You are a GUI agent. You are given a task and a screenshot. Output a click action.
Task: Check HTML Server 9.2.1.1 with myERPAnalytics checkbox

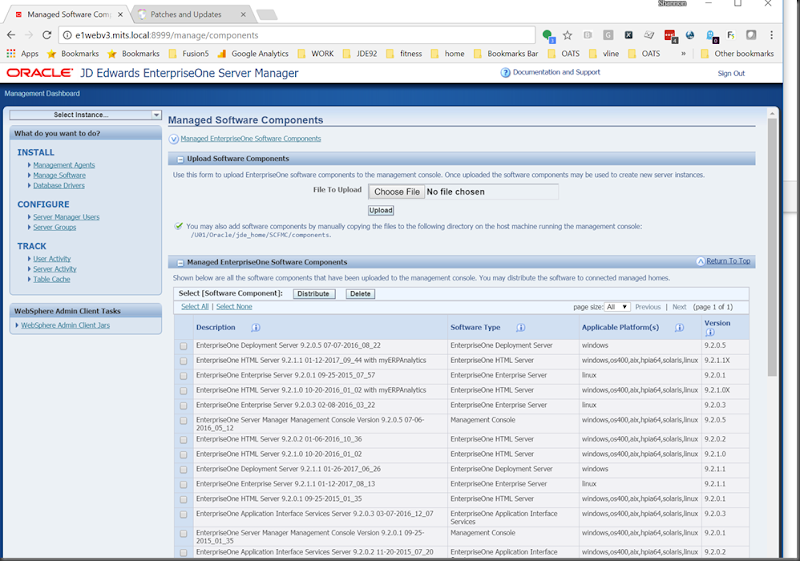[x=183, y=361]
